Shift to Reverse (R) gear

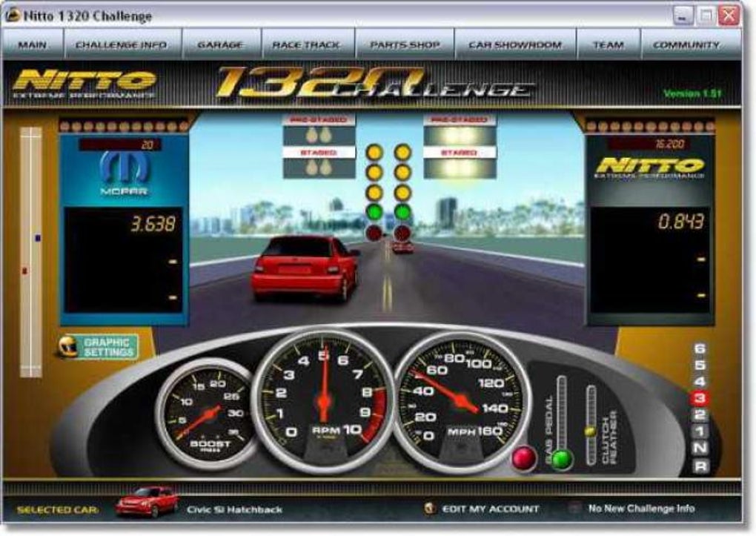click(x=700, y=466)
